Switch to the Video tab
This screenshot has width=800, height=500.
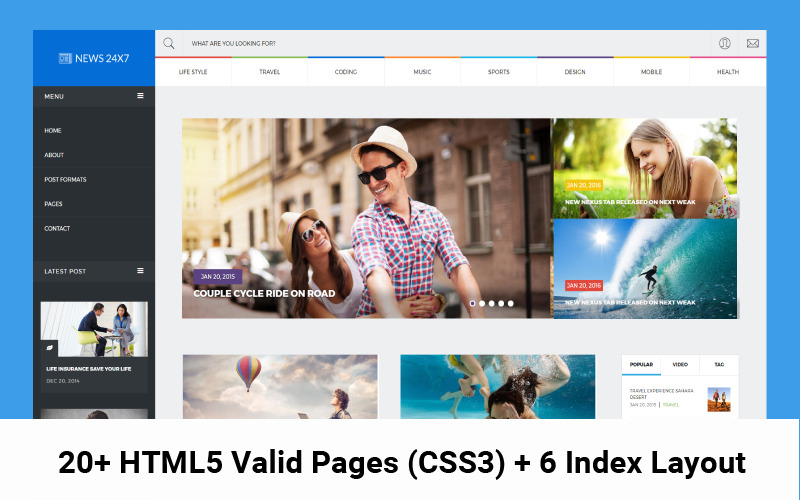(680, 365)
